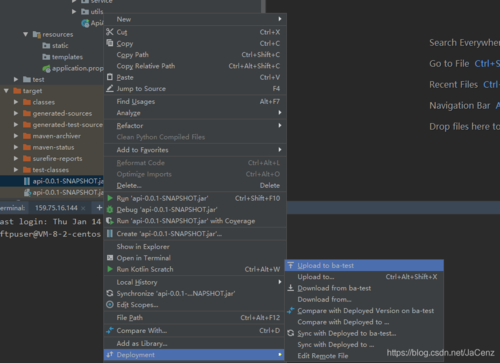The image size is (500, 363).
Task: Click the Upload to ba-test arrow icon
Action: [291, 265]
